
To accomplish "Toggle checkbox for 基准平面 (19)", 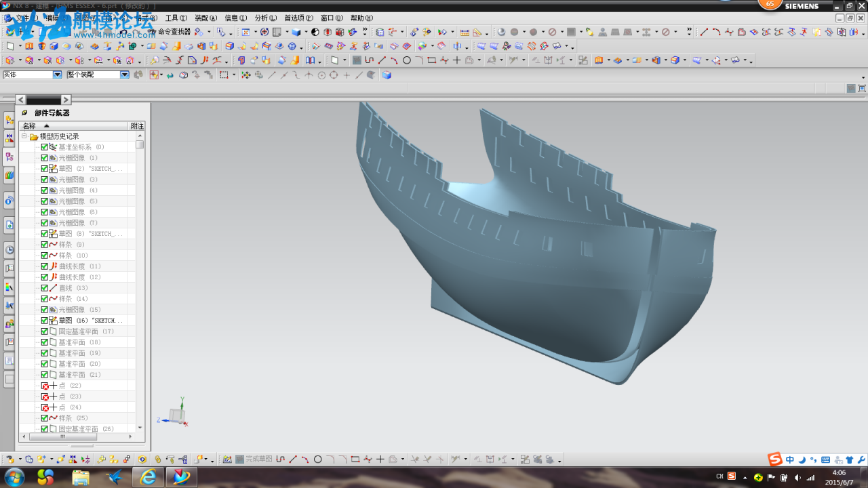I will click(x=45, y=353).
